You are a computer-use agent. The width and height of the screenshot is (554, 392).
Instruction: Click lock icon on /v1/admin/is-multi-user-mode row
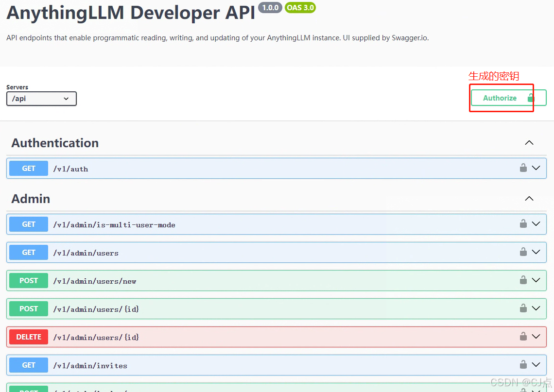523,223
